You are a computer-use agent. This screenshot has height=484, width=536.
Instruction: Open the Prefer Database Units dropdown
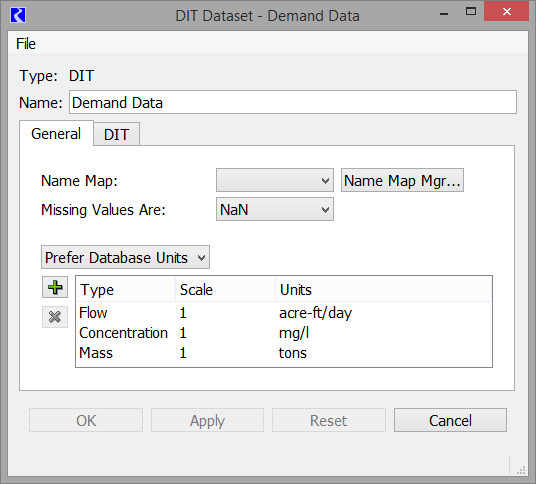125,257
